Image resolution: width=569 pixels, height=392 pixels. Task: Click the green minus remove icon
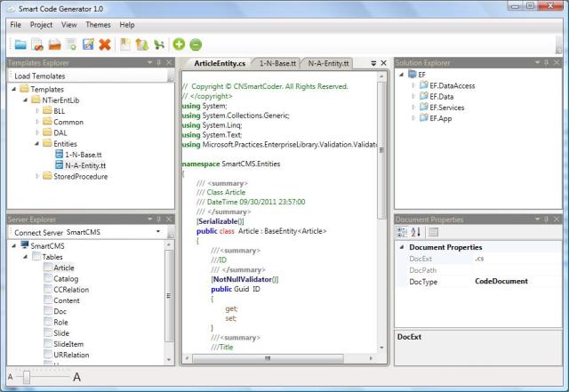(x=196, y=44)
